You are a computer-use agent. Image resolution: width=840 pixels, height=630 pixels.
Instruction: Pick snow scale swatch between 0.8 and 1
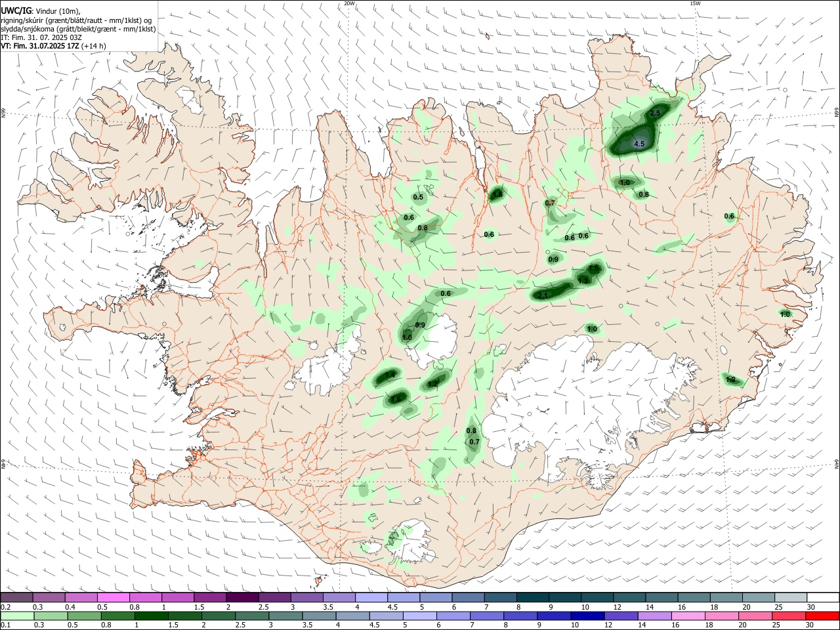[145, 598]
